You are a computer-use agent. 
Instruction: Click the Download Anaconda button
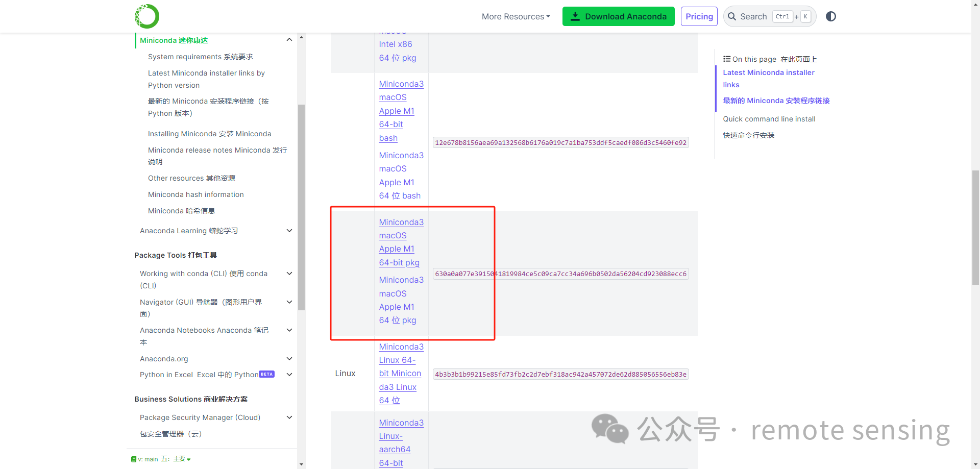coord(618,16)
